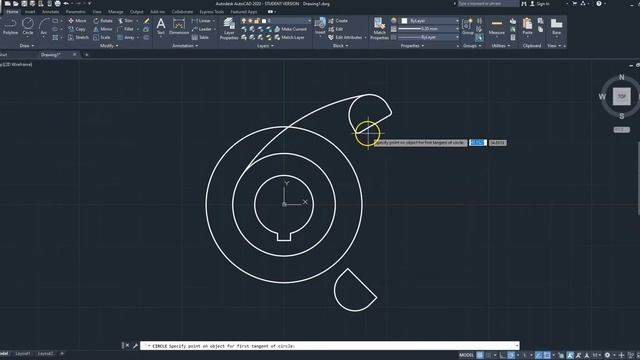This screenshot has height=360, width=640.
Task: Select the Text annotation tool
Action: [x=161, y=26]
